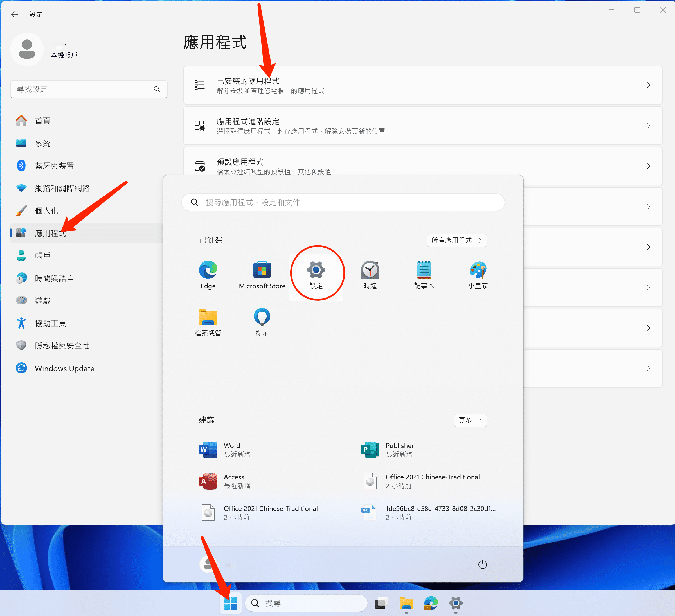Open recommended Word item
The image size is (675, 616).
tap(232, 449)
